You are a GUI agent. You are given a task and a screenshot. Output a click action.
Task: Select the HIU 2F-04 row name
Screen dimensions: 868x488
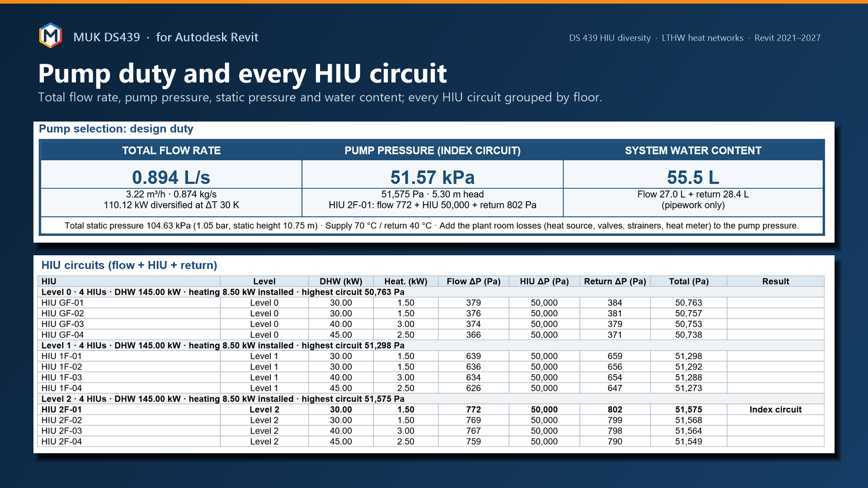[61, 441]
